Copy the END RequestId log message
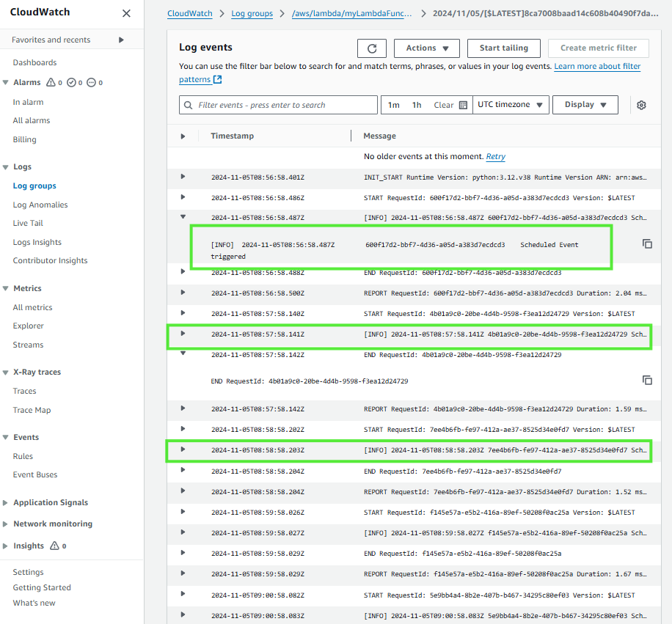The width and height of the screenshot is (672, 624). (646, 380)
